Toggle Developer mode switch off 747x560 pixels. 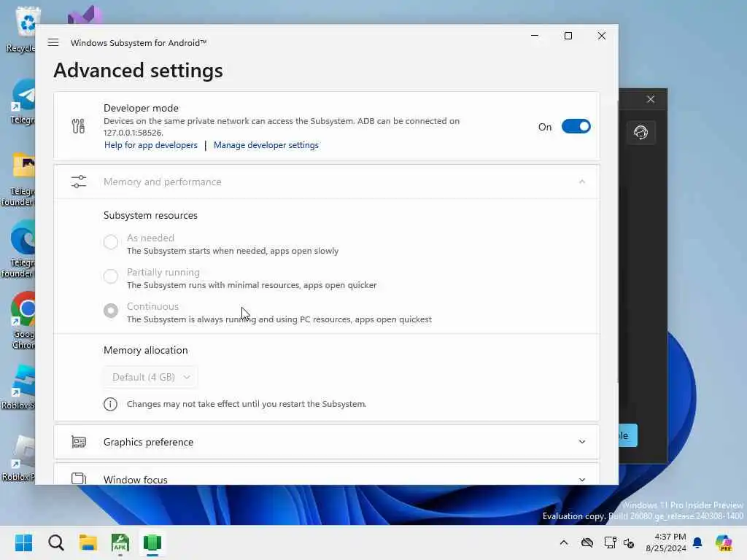576,127
